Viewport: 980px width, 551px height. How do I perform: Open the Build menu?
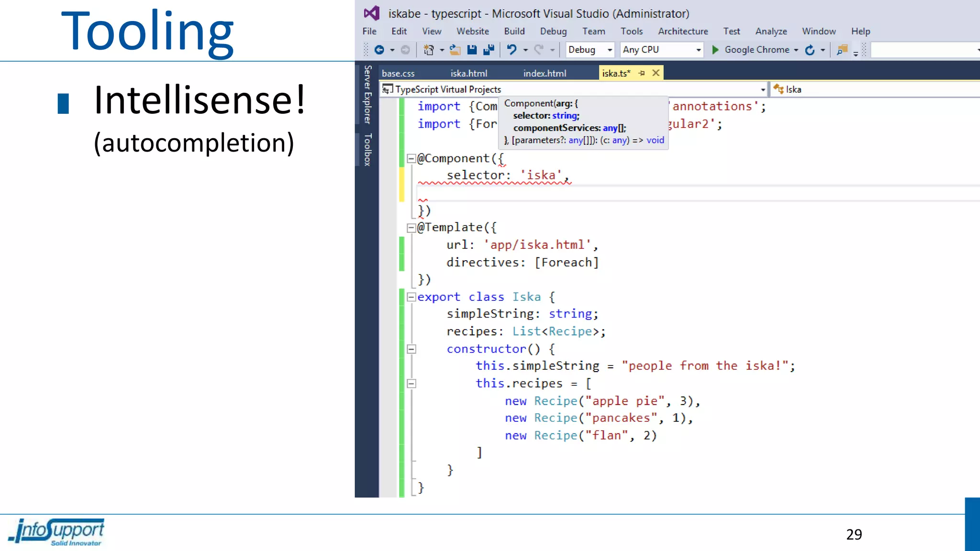click(514, 31)
